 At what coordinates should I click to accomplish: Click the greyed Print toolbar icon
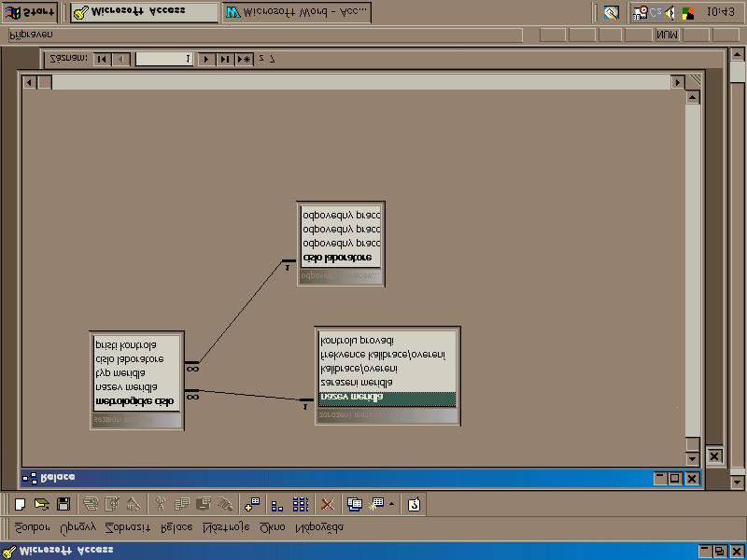(x=90, y=504)
